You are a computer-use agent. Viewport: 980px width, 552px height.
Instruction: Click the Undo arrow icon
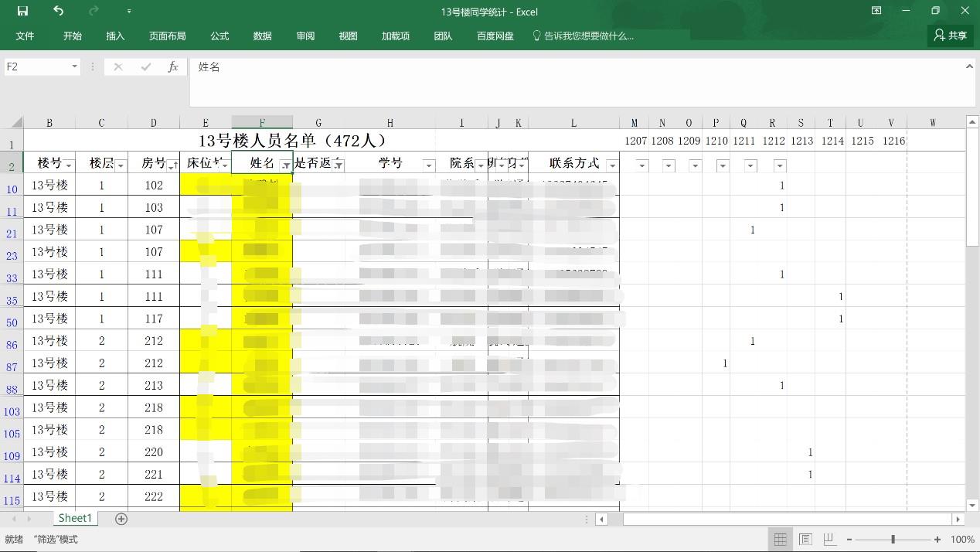pyautogui.click(x=59, y=11)
